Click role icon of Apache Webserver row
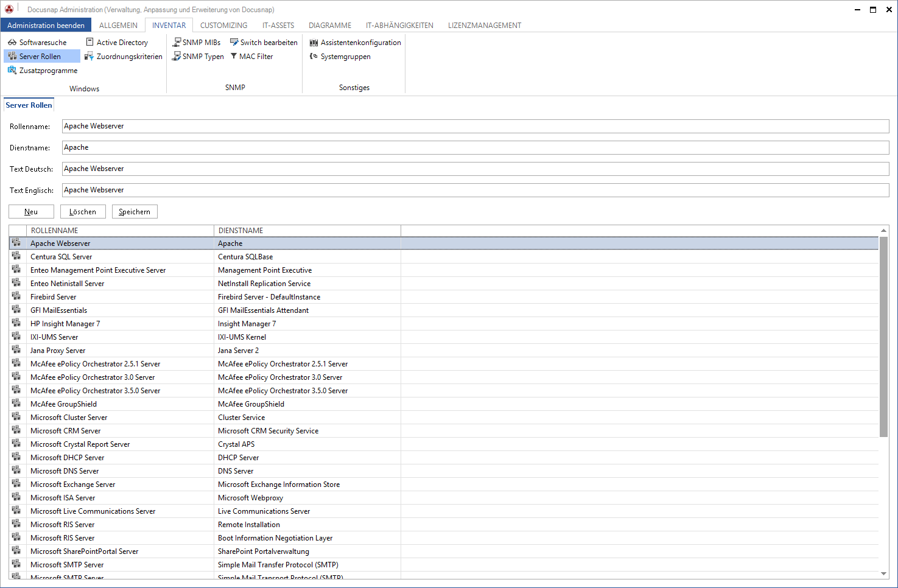Screen dimensions: 898x588 (16, 243)
